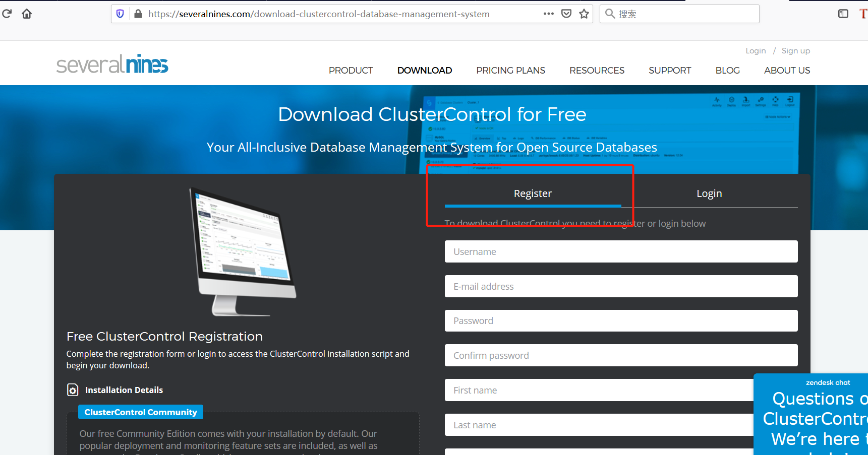Image resolution: width=868 pixels, height=455 pixels.
Task: Click the Sign up link
Action: 796,51
